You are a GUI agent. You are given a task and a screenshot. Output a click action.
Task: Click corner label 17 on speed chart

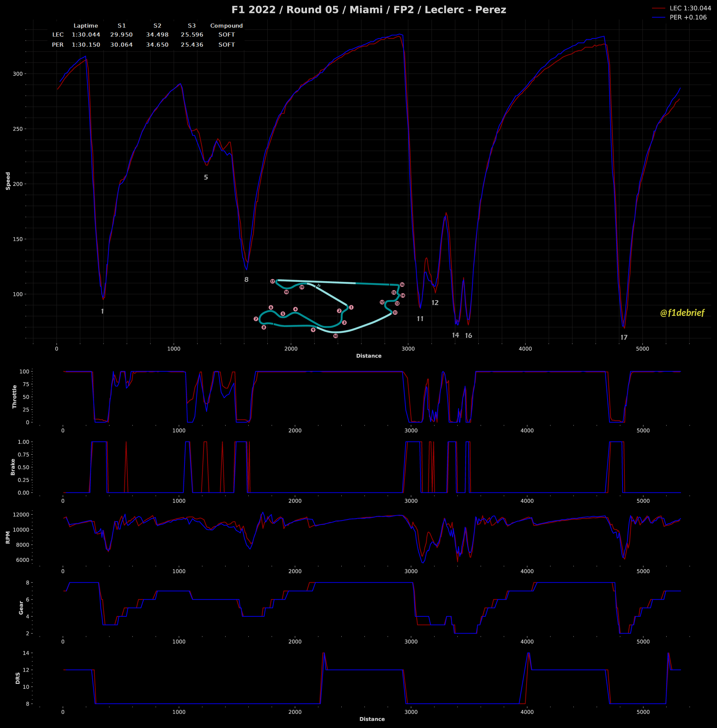coord(624,337)
